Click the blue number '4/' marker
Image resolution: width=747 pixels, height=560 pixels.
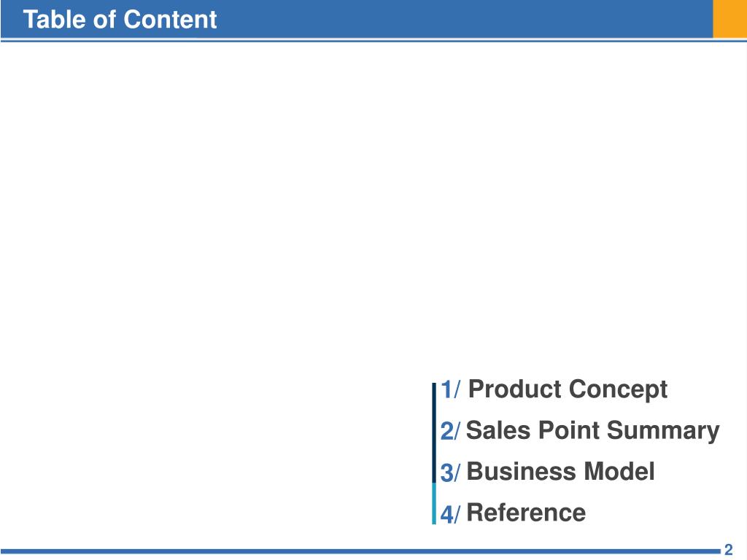(450, 514)
